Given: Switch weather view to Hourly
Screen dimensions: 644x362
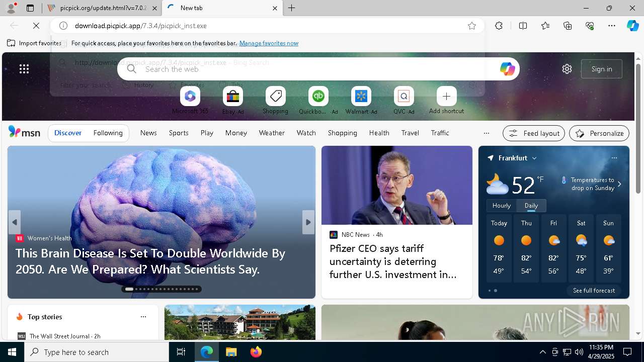Looking at the screenshot, I should [502, 205].
